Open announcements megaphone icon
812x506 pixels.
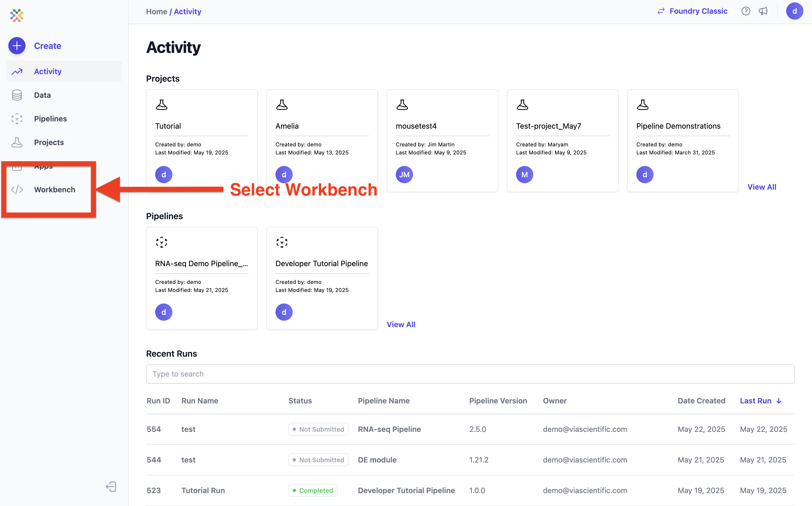point(763,11)
